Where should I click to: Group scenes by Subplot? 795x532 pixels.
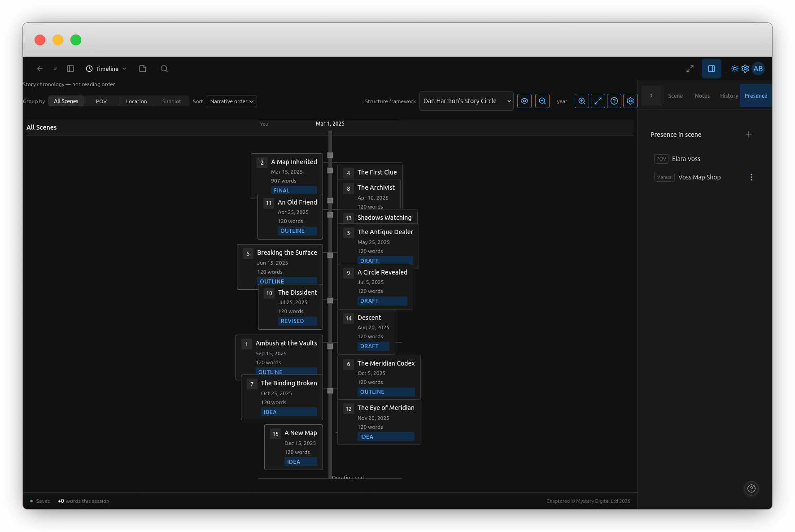tap(172, 101)
